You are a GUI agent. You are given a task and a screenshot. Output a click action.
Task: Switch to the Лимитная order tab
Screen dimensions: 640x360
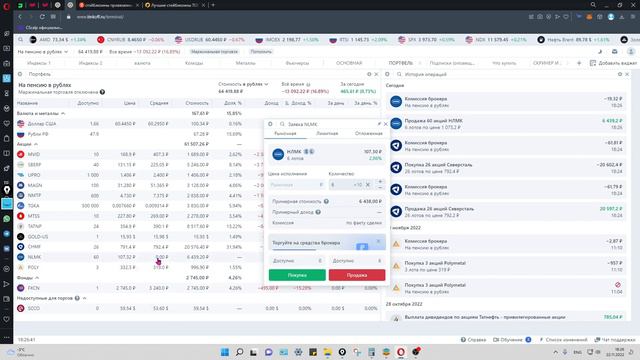tap(327, 133)
